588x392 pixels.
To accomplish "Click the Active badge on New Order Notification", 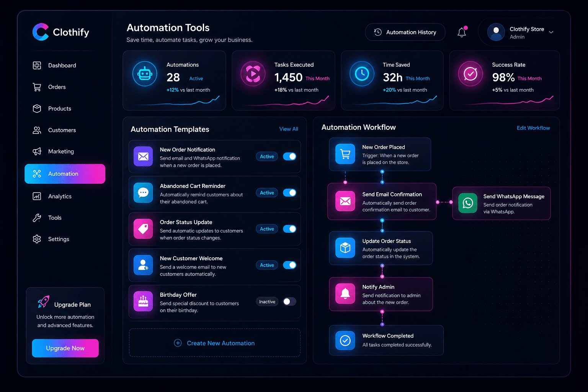I will click(x=267, y=156).
